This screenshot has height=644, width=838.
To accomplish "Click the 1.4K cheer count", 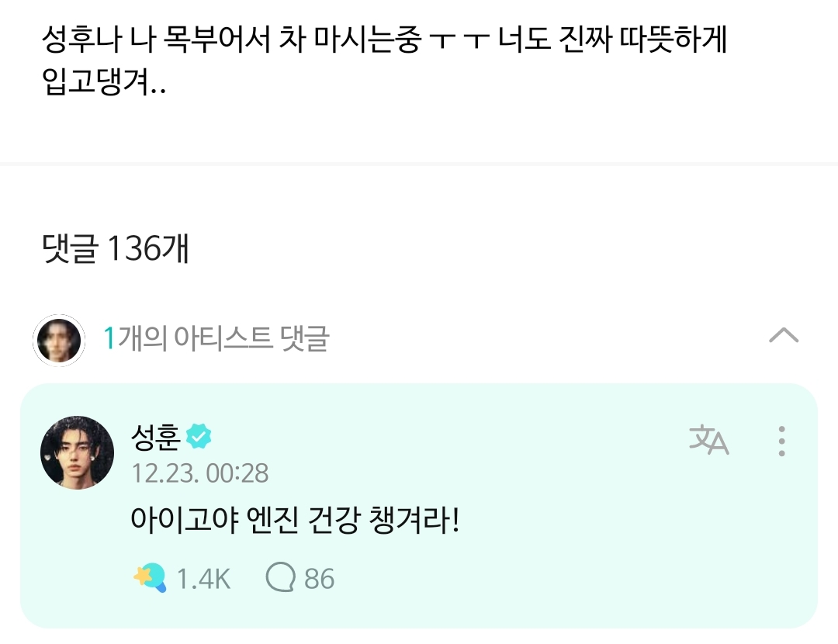I will (203, 579).
